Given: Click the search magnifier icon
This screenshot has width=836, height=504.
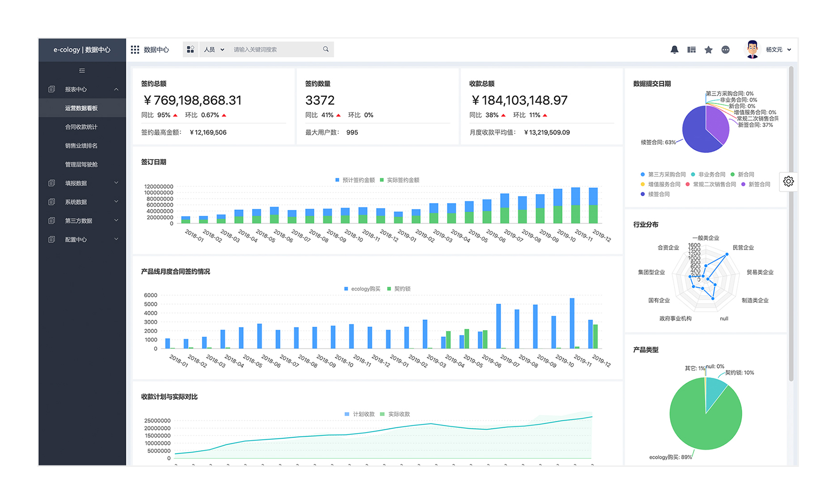Looking at the screenshot, I should [x=326, y=49].
